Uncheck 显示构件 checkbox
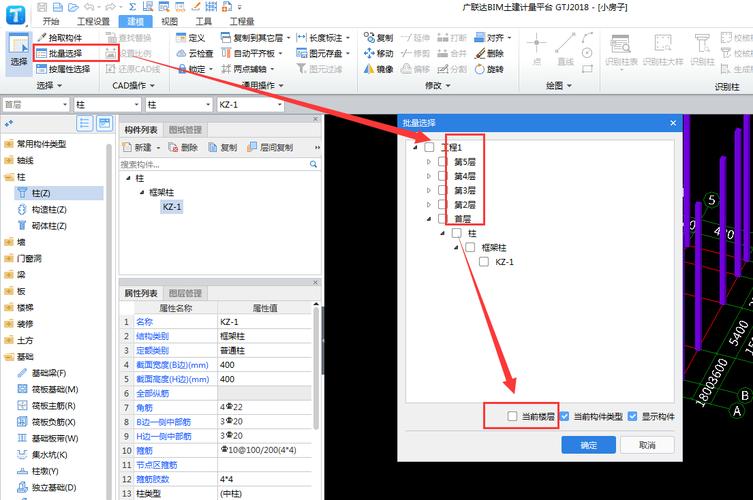The width and height of the screenshot is (753, 500). click(632, 416)
